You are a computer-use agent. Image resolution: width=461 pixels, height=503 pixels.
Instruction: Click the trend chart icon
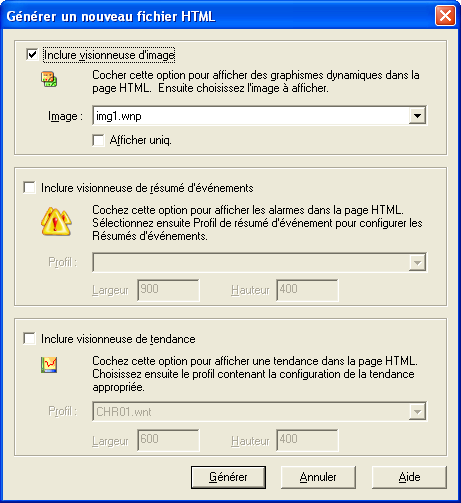point(49,365)
